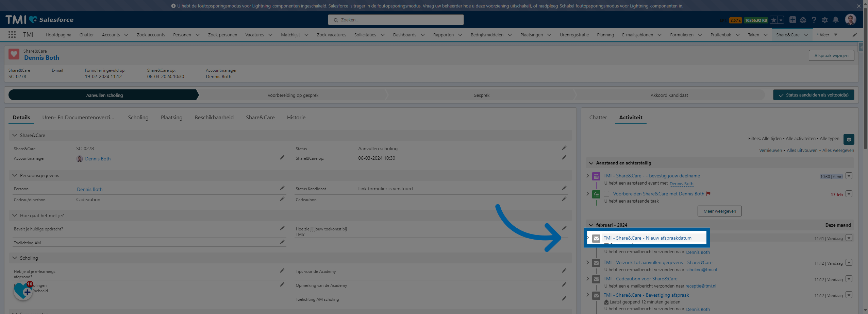The width and height of the screenshot is (868, 314).
Task: Open TMI - Share&Care - Nieuw afspraakdatum email
Action: (x=647, y=238)
